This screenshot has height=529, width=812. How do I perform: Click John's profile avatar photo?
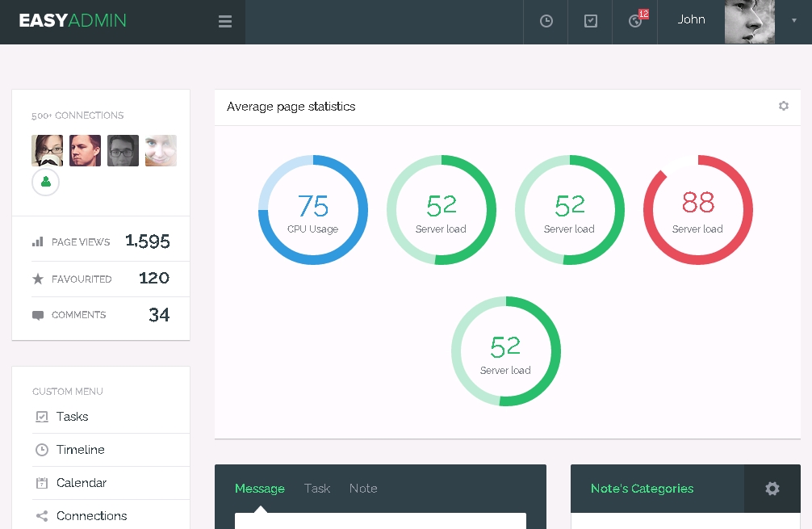tap(749, 22)
